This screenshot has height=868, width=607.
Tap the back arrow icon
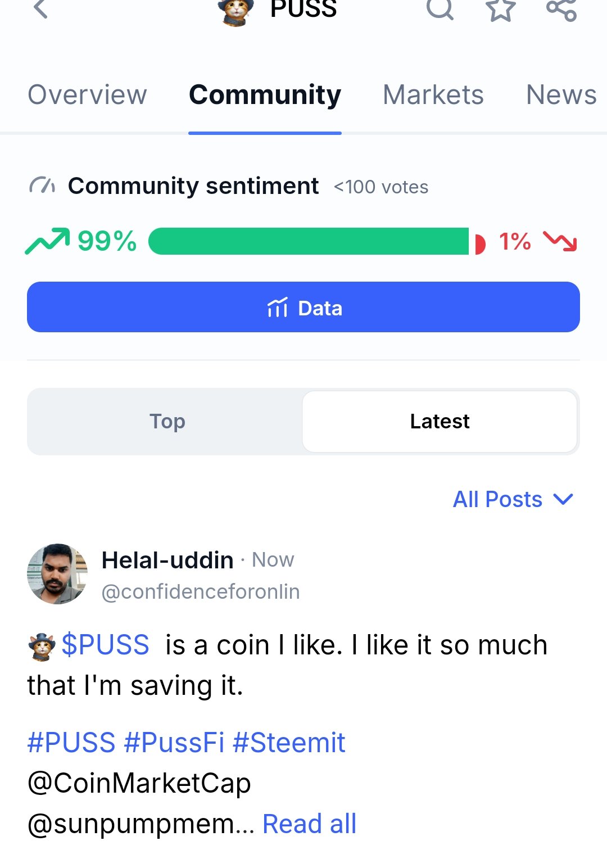click(x=40, y=8)
